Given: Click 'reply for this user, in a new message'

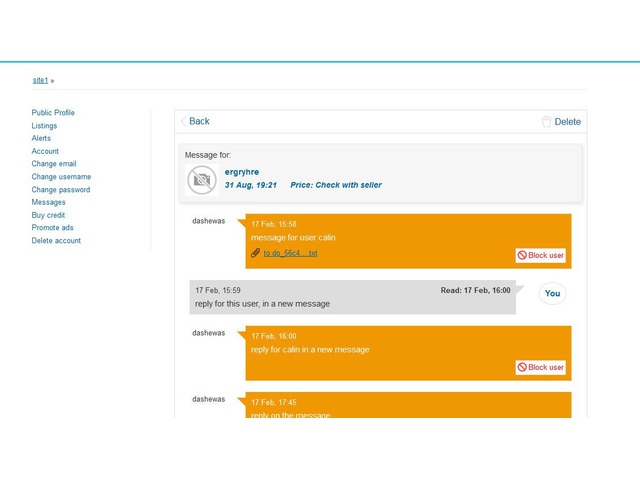Looking at the screenshot, I should coord(262,304).
